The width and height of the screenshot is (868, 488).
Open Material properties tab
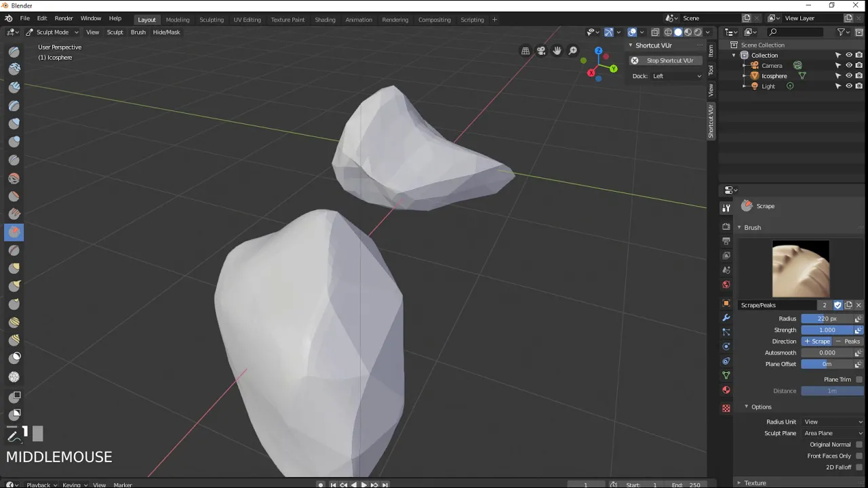coord(726,390)
